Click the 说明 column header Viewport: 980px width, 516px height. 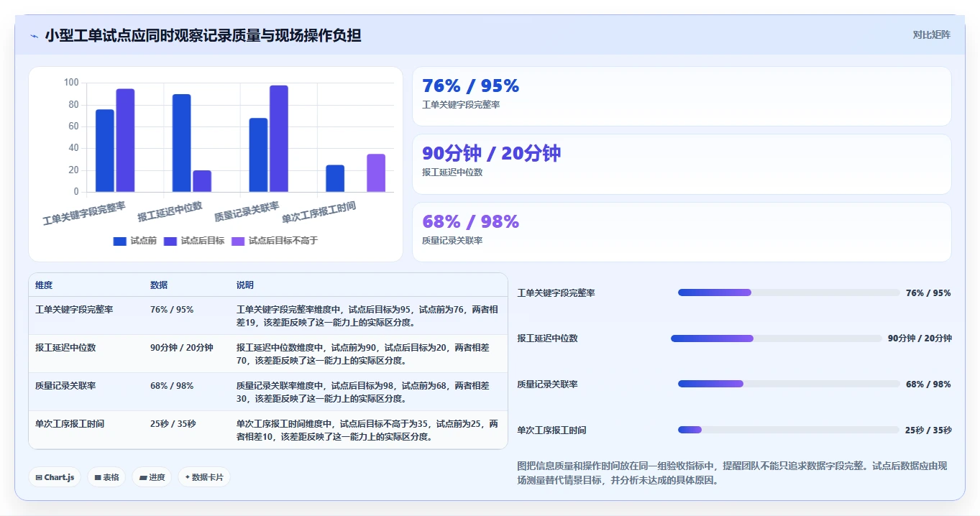click(x=245, y=285)
